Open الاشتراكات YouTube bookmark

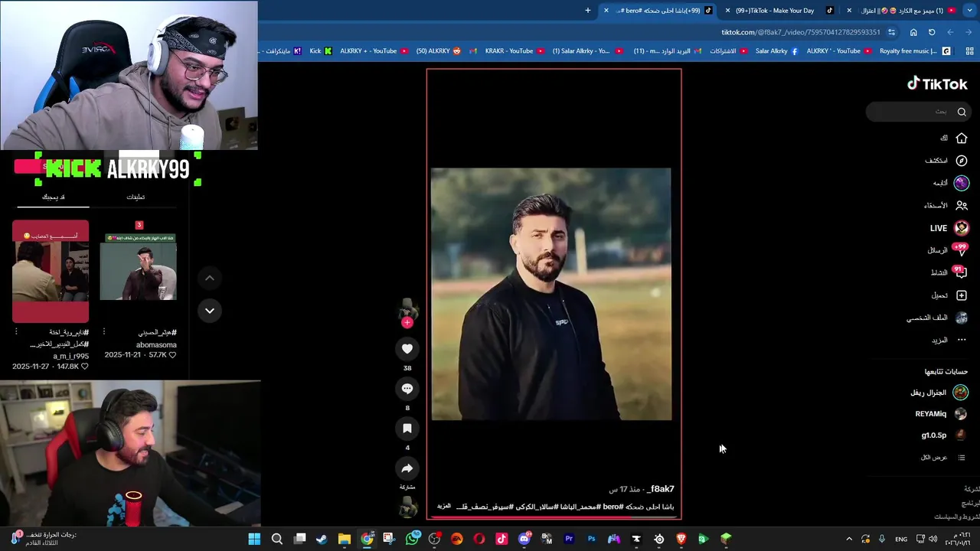pyautogui.click(x=728, y=51)
